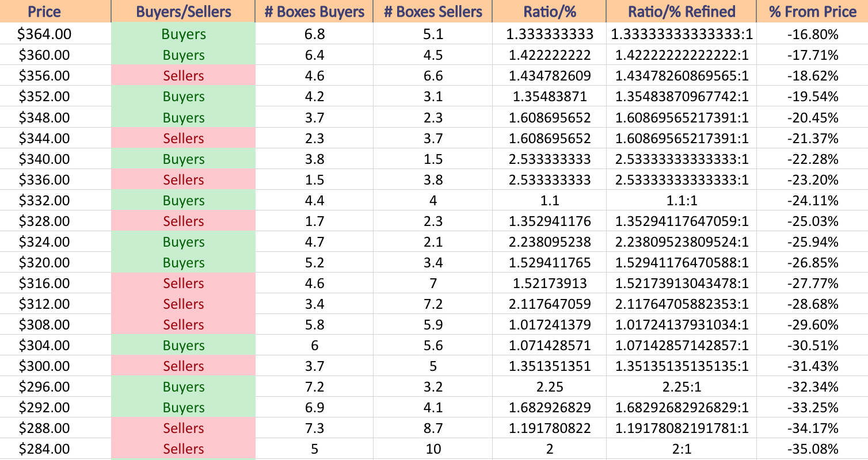The width and height of the screenshot is (868, 460).
Task: Click the $300.00 price cell
Action: (55, 366)
